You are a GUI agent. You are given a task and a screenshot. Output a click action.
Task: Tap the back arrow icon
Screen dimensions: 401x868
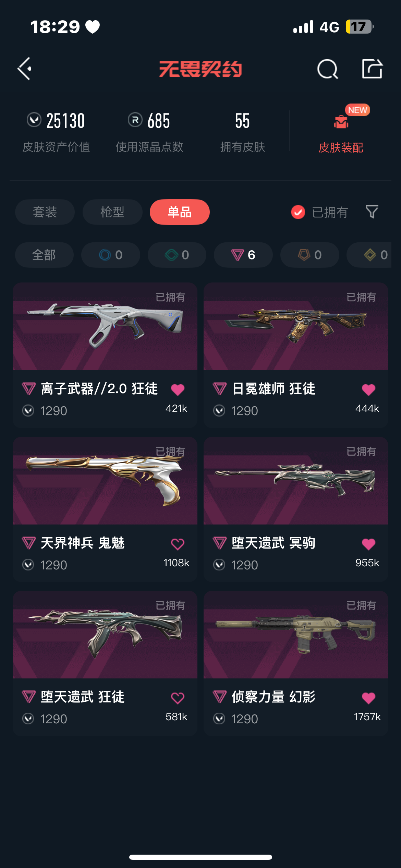coord(25,69)
